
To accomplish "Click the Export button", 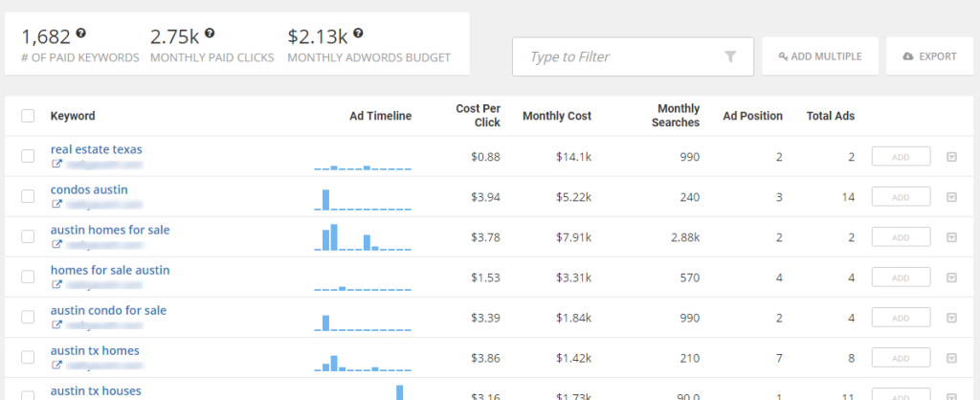I will coord(929,56).
